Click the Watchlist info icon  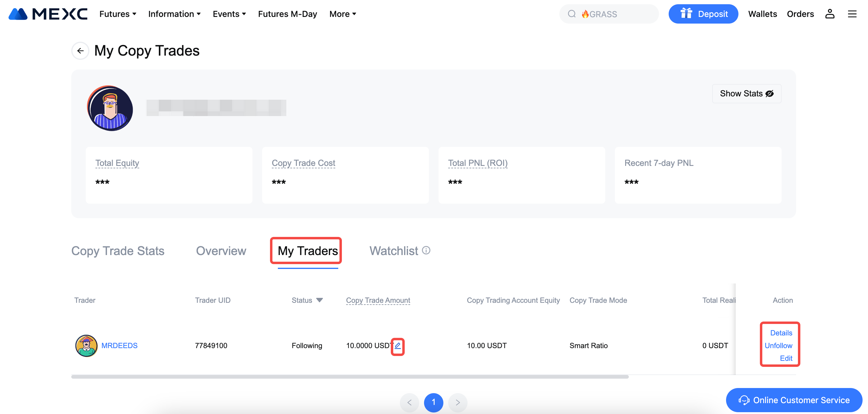[426, 250]
